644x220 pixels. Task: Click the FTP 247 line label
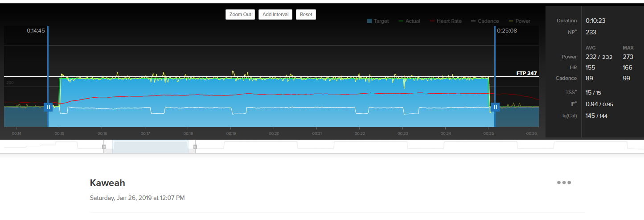(526, 73)
